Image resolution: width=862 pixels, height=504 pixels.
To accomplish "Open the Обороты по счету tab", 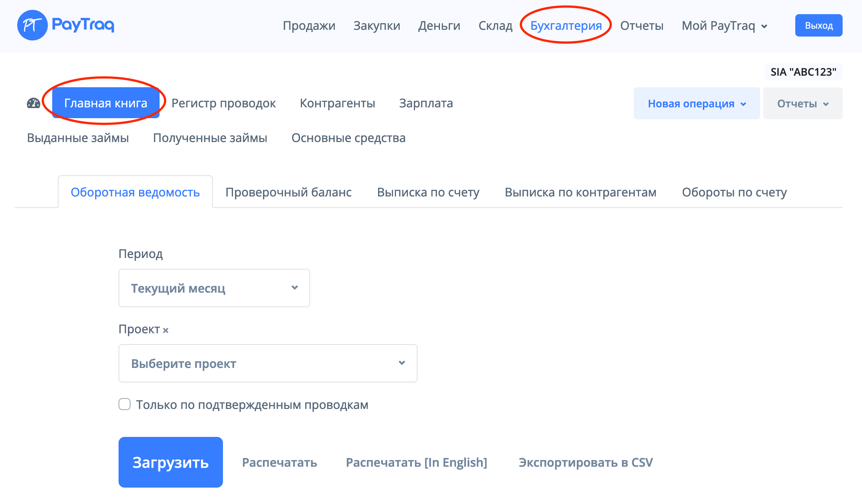I will 734,192.
